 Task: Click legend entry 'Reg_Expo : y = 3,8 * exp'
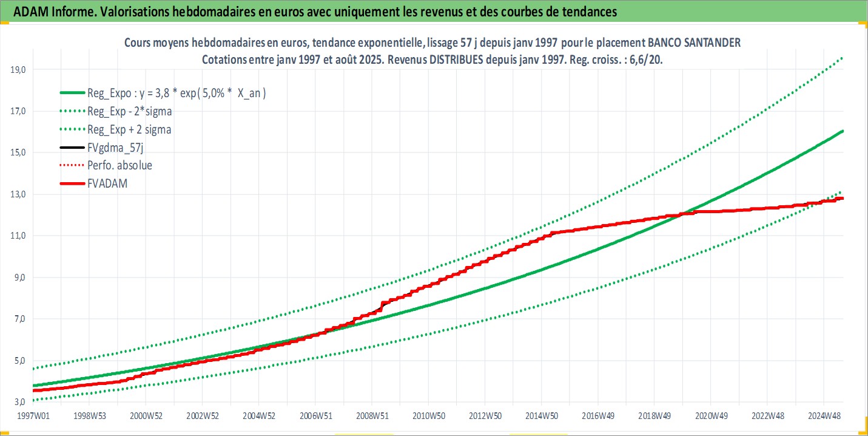click(x=177, y=93)
